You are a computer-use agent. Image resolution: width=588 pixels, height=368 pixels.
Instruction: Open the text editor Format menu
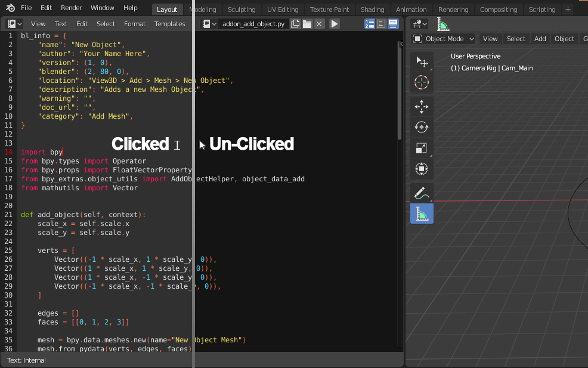pos(135,24)
